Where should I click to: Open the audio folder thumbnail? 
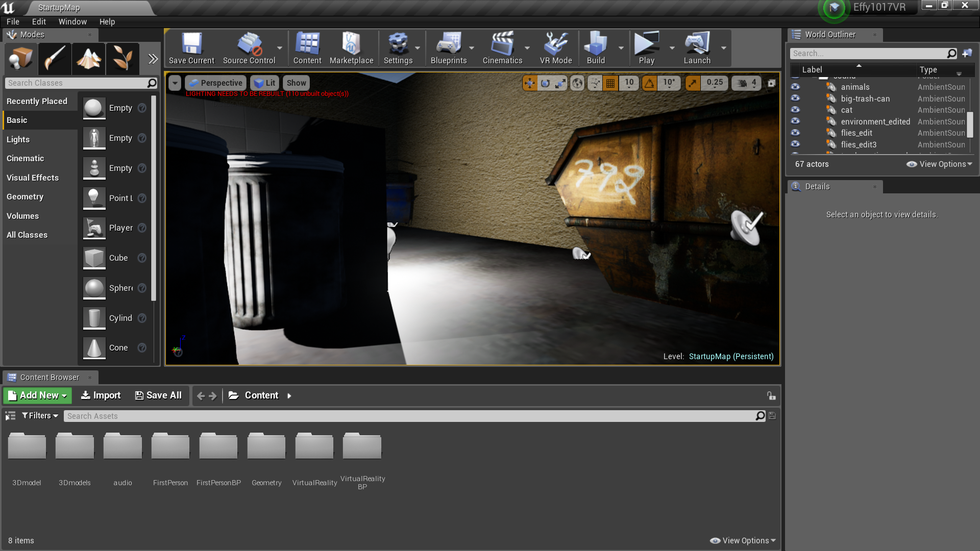[x=122, y=447]
